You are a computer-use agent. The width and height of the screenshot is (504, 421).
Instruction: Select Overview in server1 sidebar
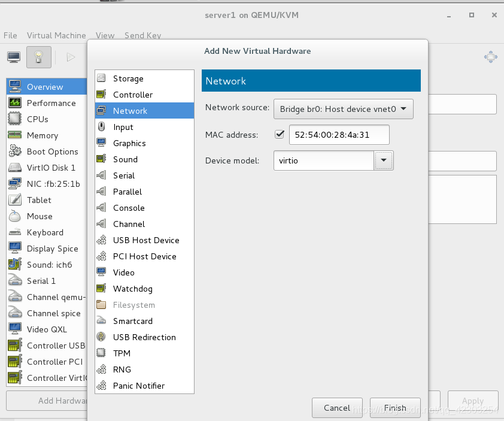47,87
